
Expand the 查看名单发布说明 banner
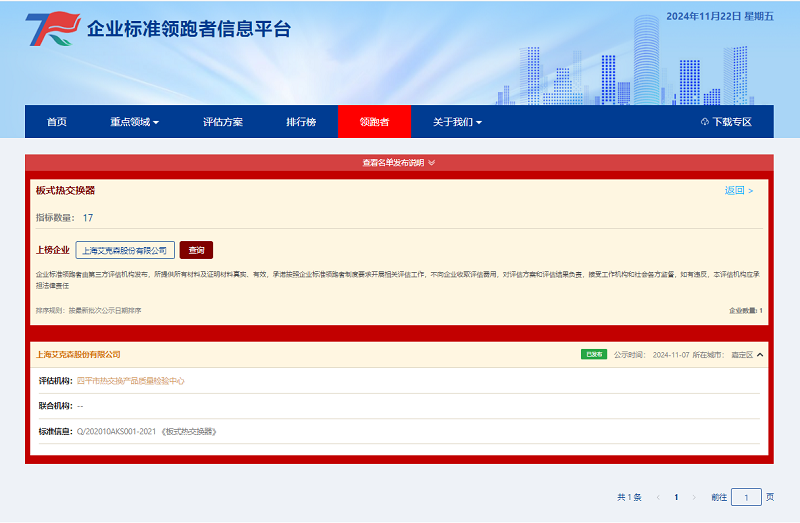pos(399,163)
